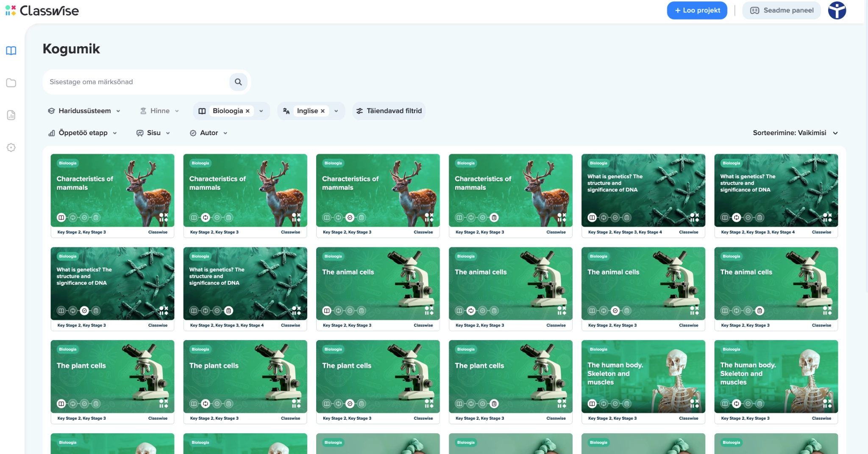The image size is (868, 454).
Task: Open the reports chart icon in sidebar
Action: click(11, 115)
